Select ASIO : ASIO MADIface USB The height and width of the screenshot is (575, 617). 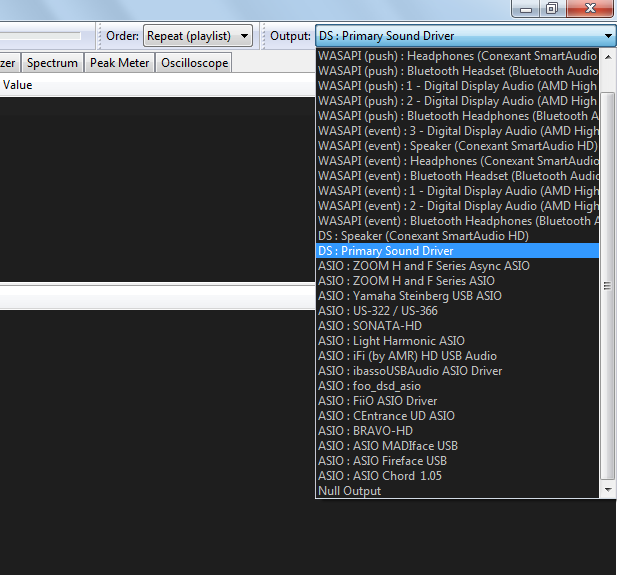click(458, 446)
